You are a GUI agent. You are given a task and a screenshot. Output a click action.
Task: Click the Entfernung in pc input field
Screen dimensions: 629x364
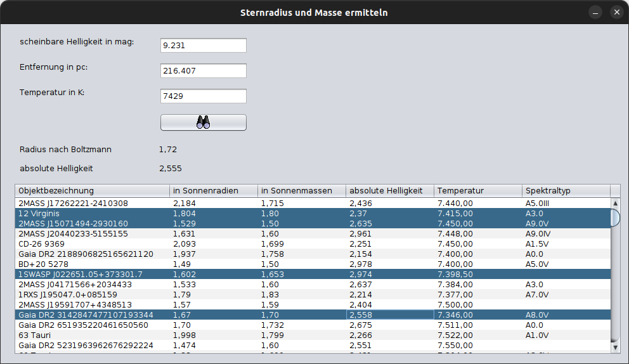point(203,71)
